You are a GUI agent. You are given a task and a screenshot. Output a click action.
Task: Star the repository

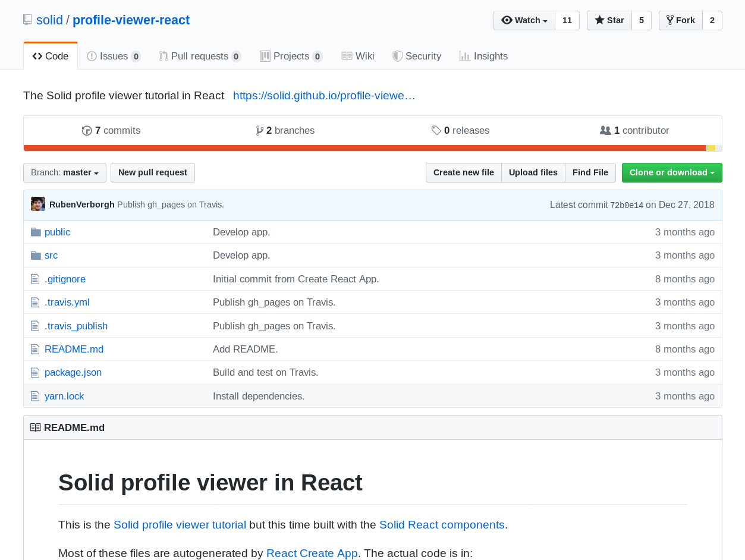tap(609, 20)
